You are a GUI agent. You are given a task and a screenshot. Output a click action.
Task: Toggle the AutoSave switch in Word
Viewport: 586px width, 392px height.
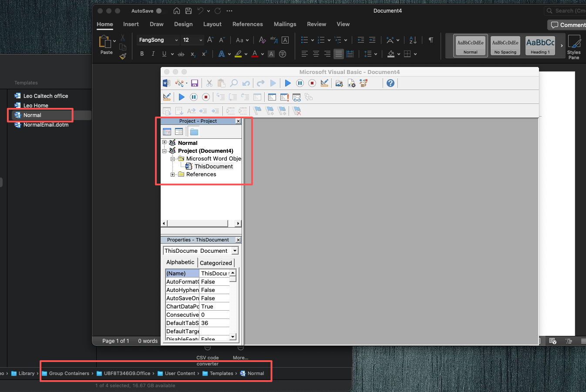pyautogui.click(x=159, y=11)
